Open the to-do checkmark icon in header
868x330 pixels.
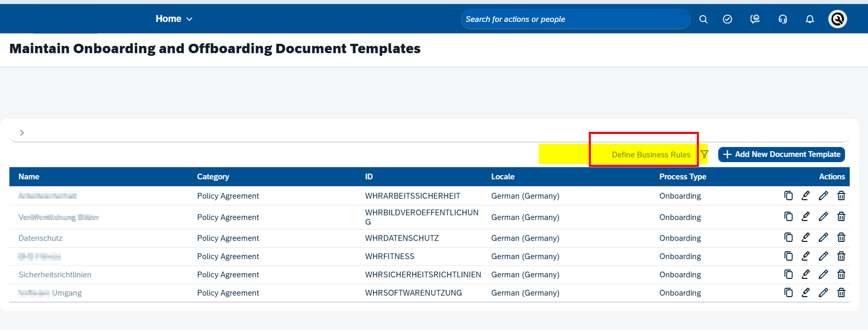click(x=727, y=19)
